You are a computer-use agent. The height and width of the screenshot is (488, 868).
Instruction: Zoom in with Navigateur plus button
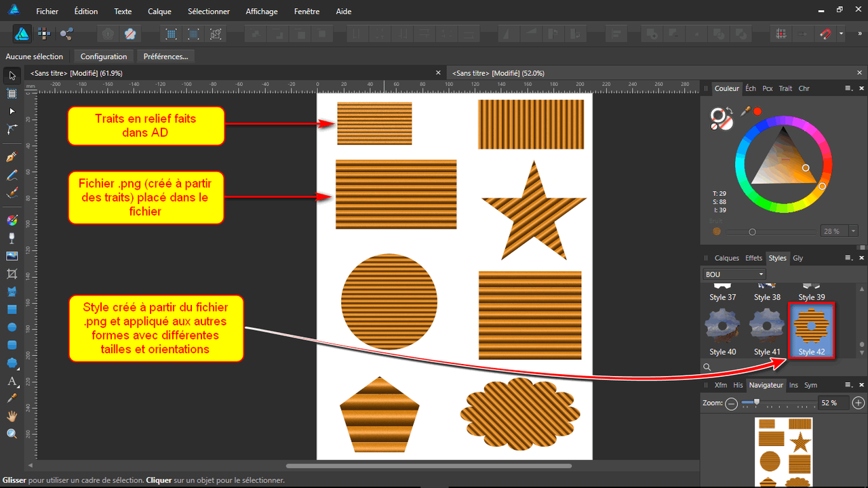point(859,403)
